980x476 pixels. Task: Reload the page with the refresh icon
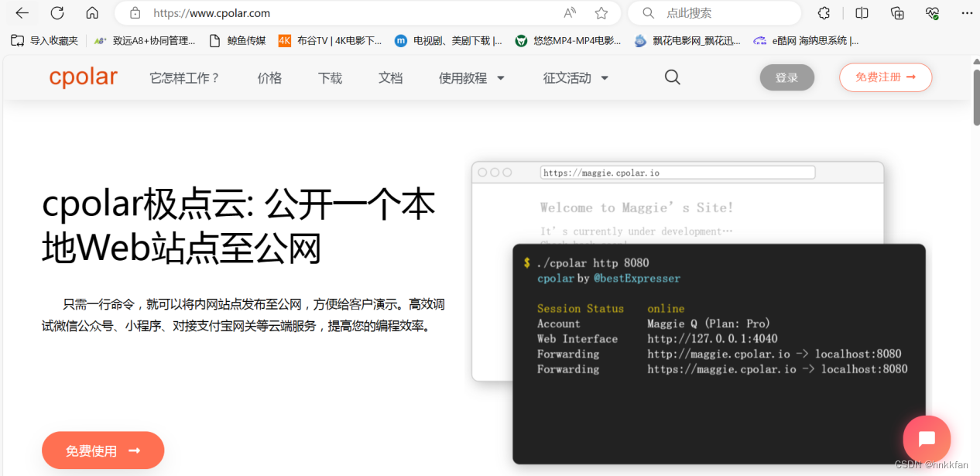click(57, 13)
